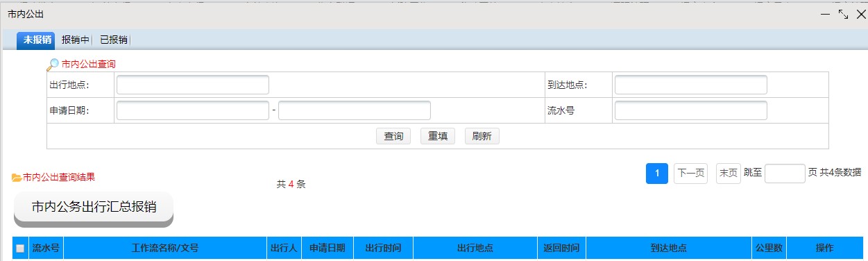Click the 市内公出查询 section title
Image resolution: width=868 pixels, height=261 pixels.
(88, 64)
